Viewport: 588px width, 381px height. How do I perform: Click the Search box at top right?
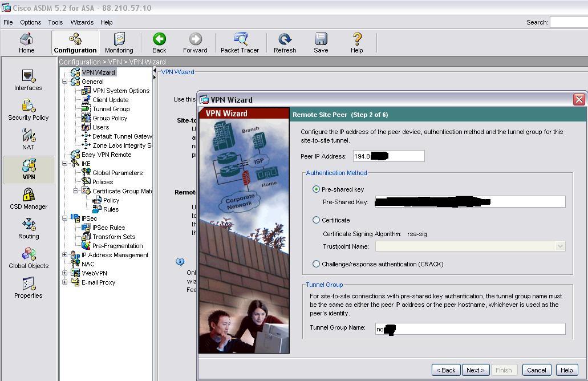coord(569,22)
